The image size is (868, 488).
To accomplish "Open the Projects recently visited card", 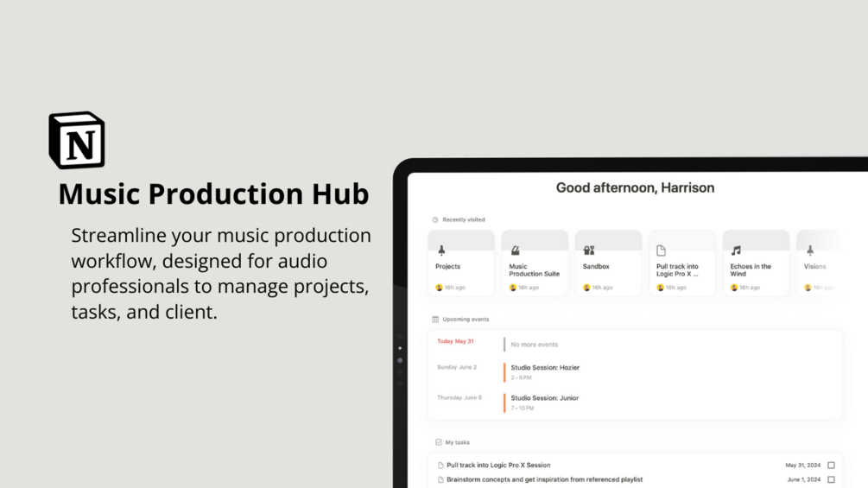I will click(x=461, y=263).
